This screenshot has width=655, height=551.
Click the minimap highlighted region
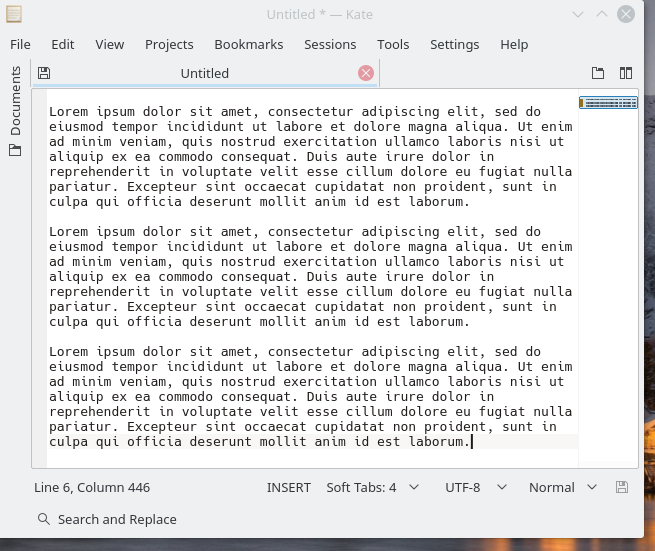click(608, 103)
